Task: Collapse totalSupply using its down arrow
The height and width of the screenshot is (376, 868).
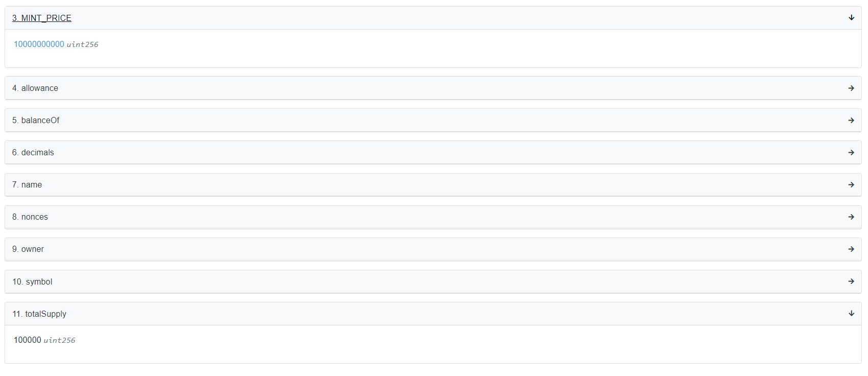Action: [851, 314]
